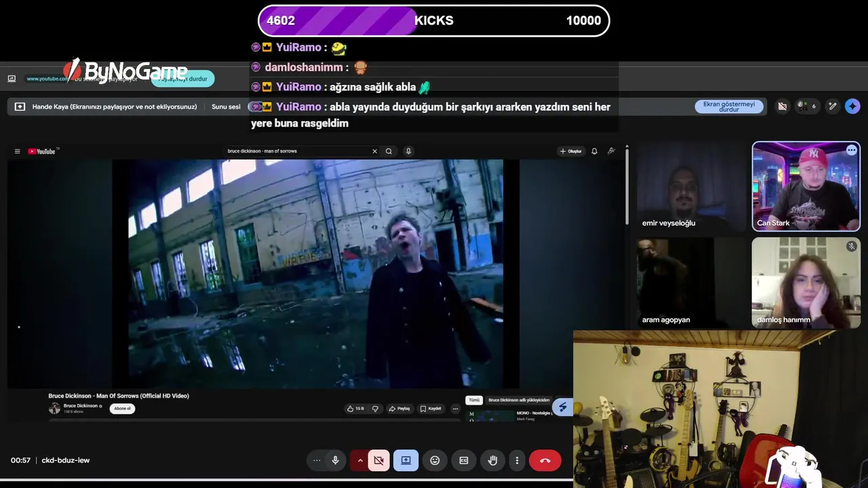
Task: Go to YouTube home via logo
Action: click(x=42, y=151)
